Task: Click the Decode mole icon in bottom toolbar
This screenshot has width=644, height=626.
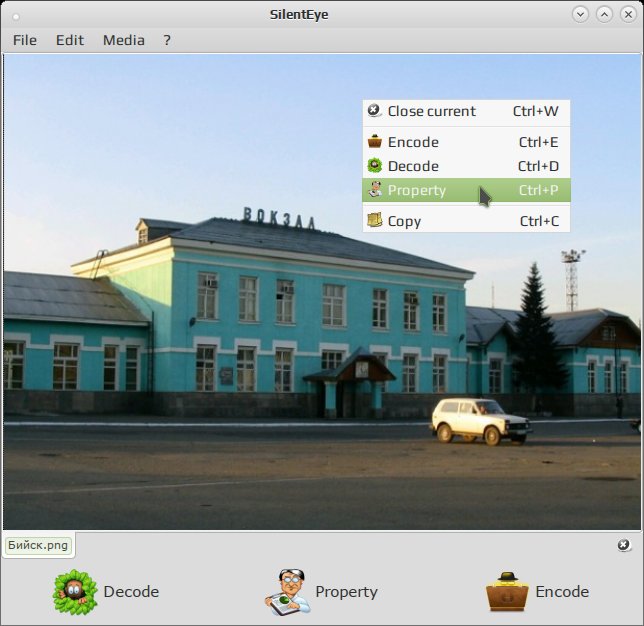Action: (x=75, y=592)
